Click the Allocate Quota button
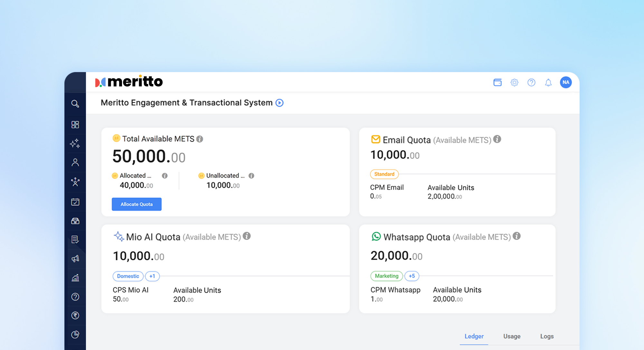This screenshot has width=644, height=350. (x=137, y=204)
